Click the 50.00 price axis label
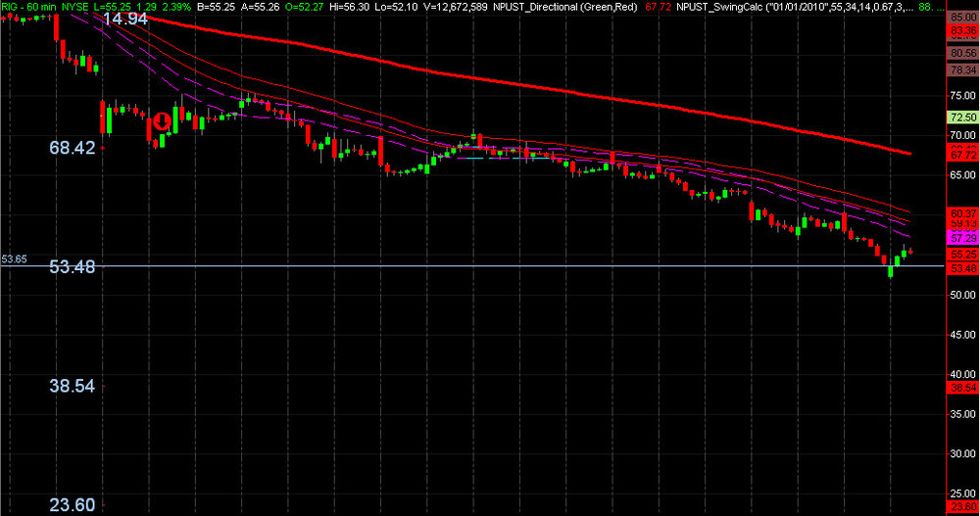 963,295
